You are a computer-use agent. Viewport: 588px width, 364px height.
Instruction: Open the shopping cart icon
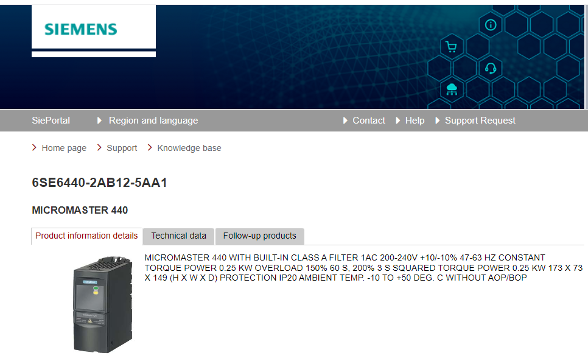click(x=451, y=47)
